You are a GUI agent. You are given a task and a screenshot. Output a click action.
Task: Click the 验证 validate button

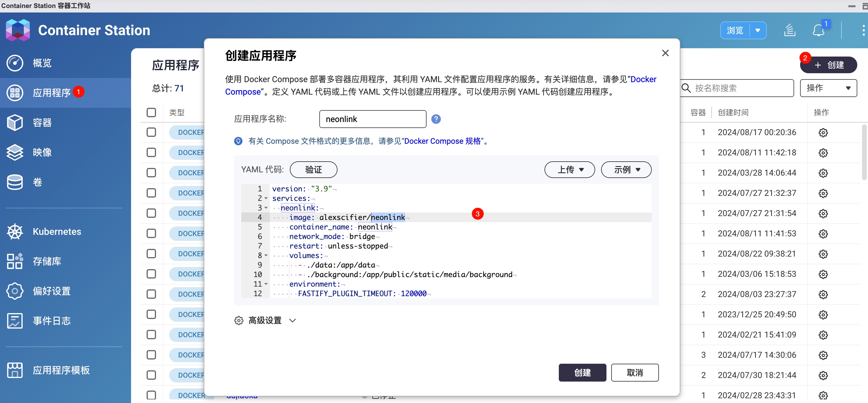[313, 170]
